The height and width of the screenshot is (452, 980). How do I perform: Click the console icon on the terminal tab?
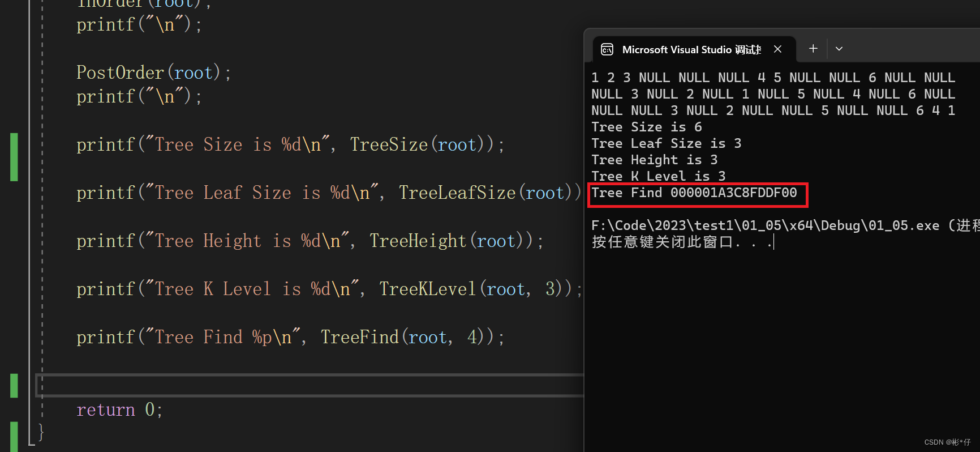pyautogui.click(x=607, y=50)
